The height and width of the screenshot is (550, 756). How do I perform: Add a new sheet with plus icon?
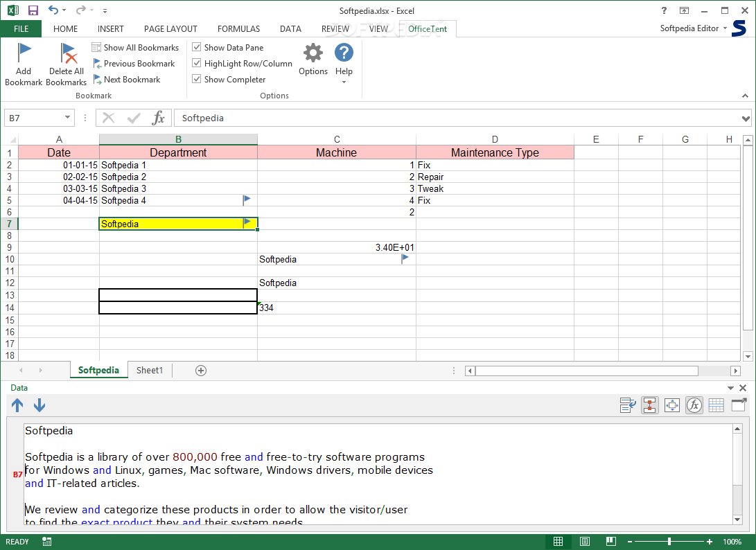point(201,370)
